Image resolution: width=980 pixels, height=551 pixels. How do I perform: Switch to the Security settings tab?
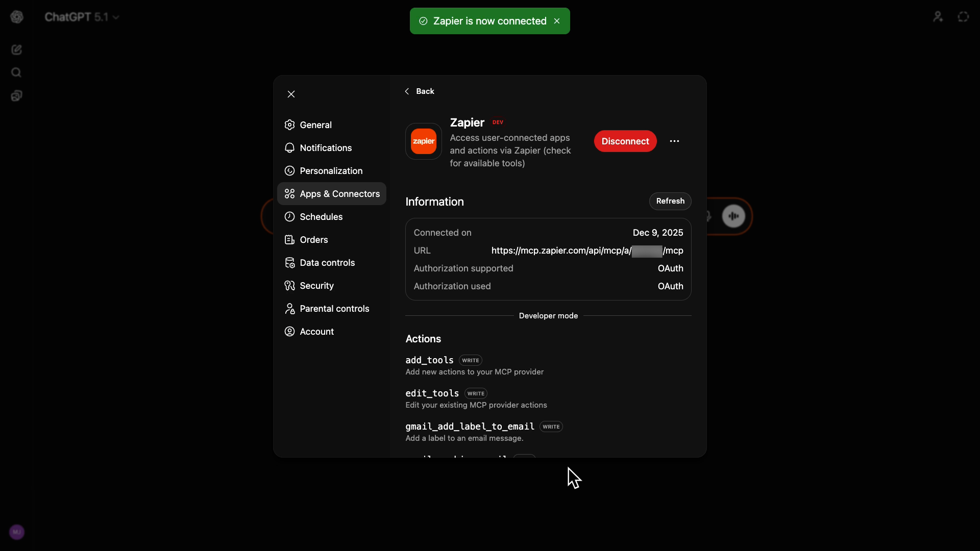pyautogui.click(x=316, y=286)
